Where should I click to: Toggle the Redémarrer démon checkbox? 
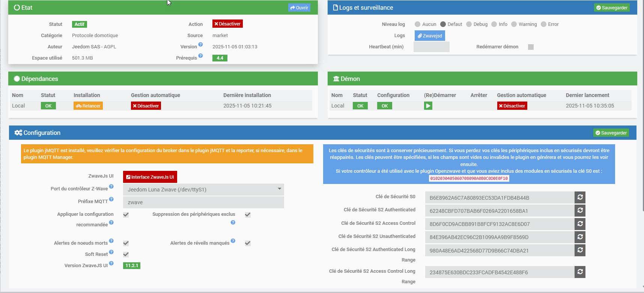coord(531,47)
